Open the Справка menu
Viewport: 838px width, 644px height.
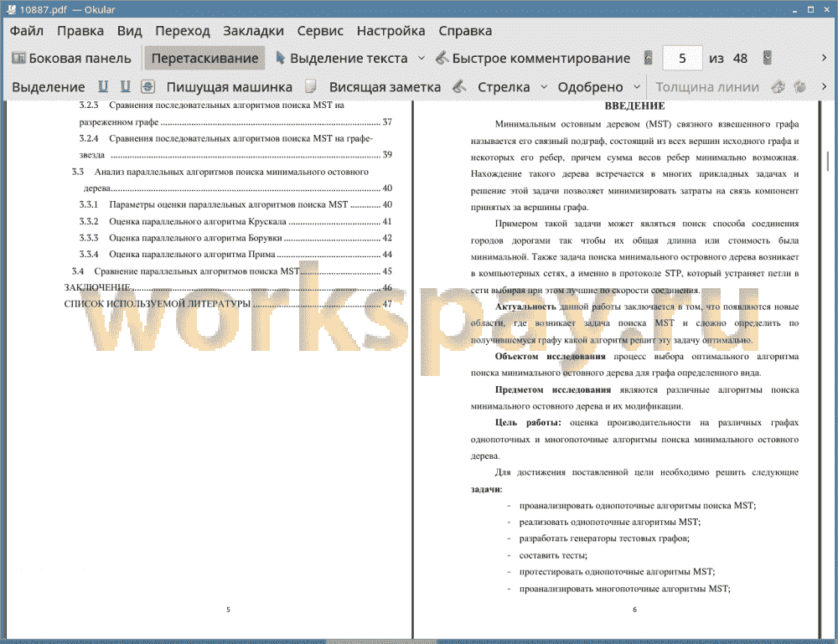[465, 31]
